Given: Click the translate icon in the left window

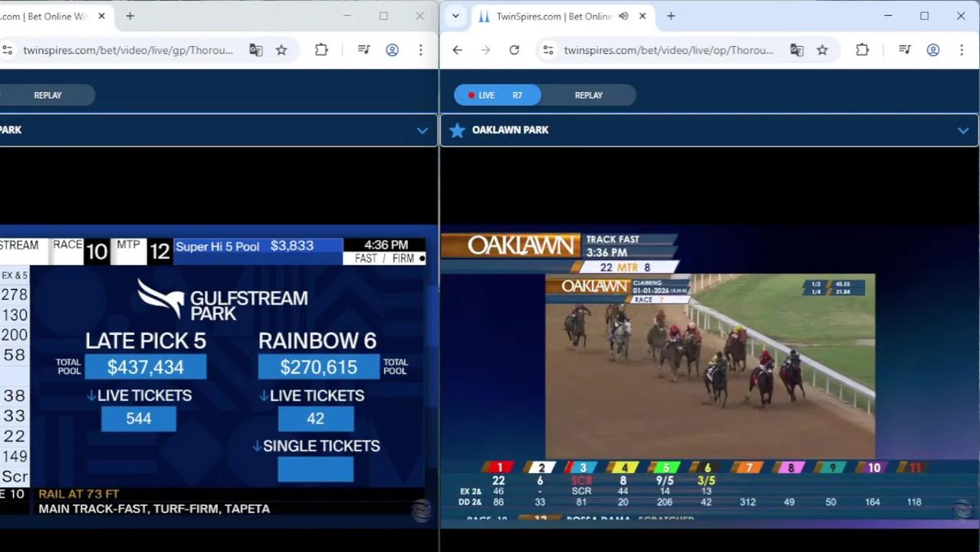Looking at the screenshot, I should pyautogui.click(x=256, y=50).
